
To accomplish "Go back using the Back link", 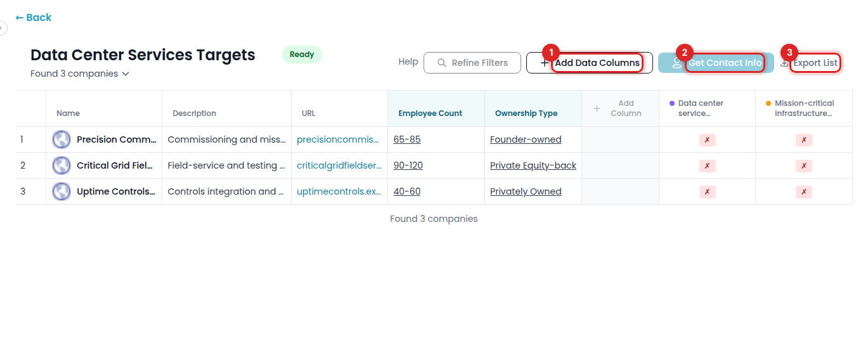I will pyautogui.click(x=34, y=18).
